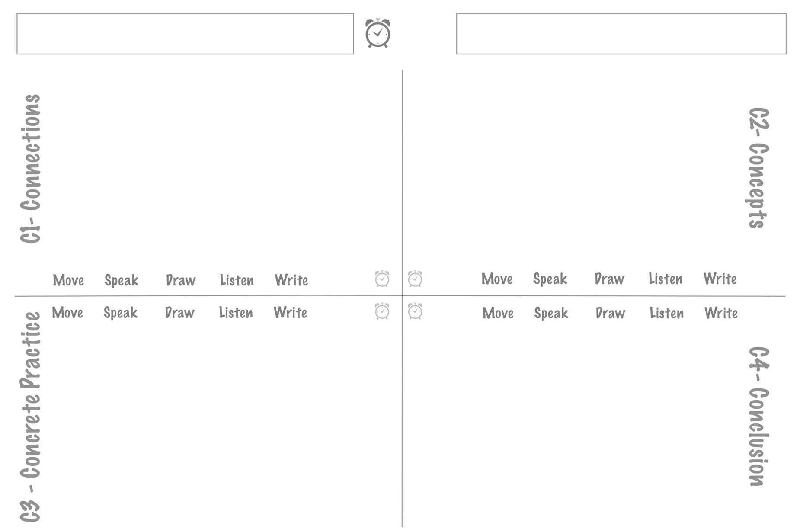This screenshot has width=800, height=532.
Task: Click the large alarm clock icon at top
Action: pos(378,33)
